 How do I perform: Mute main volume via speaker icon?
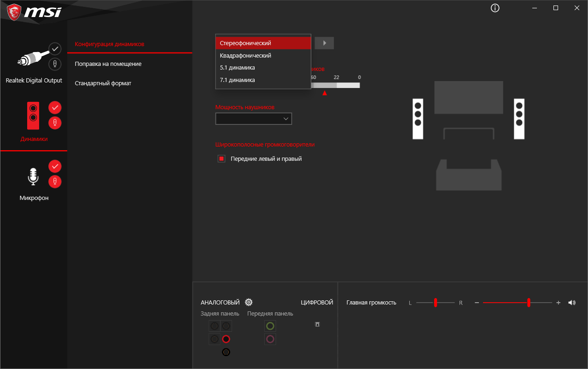tap(572, 303)
